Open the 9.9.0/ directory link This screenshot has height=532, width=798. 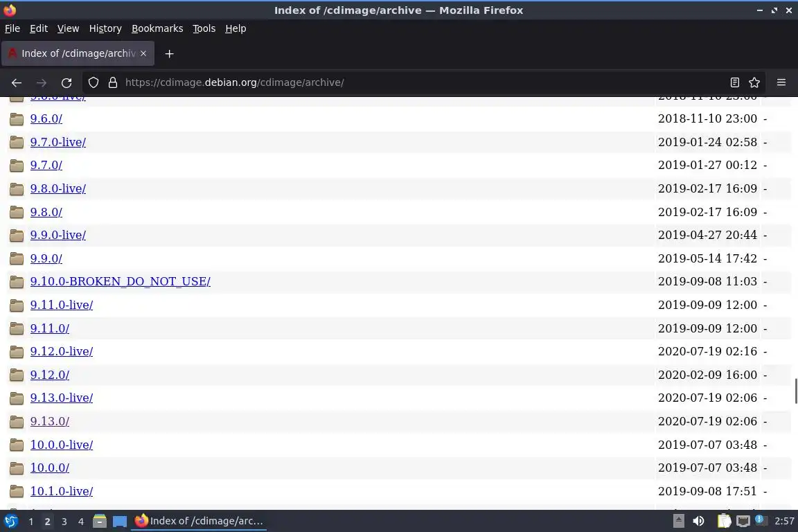tap(46, 258)
